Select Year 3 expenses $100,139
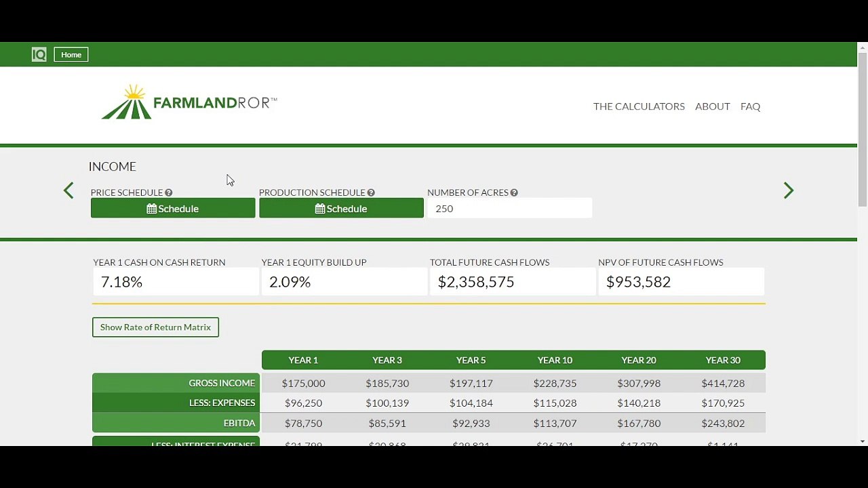Screen dimensions: 868x488 [x=387, y=403]
